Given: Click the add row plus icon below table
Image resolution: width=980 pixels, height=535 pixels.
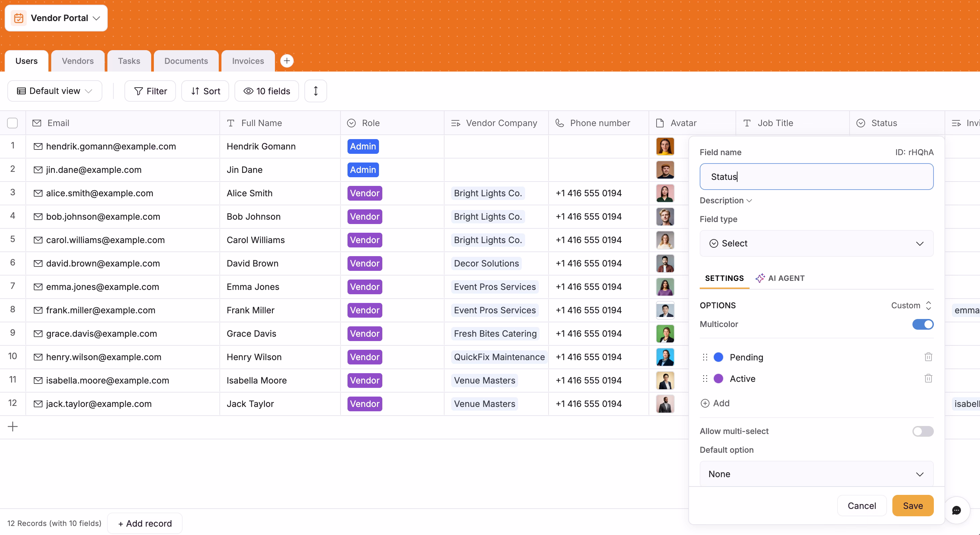Looking at the screenshot, I should point(13,427).
